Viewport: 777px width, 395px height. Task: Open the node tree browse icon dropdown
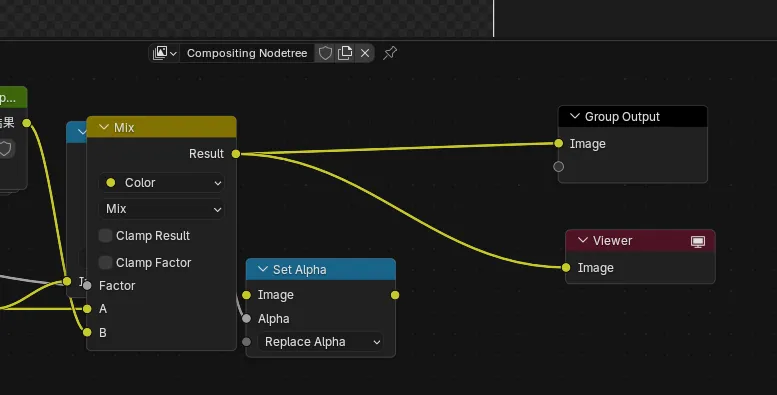pos(165,53)
